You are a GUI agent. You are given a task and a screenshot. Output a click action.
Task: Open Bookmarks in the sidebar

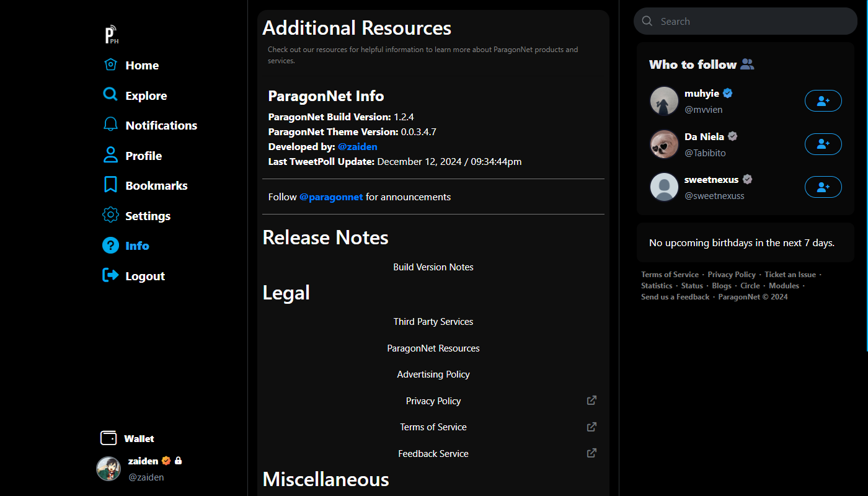(x=156, y=185)
